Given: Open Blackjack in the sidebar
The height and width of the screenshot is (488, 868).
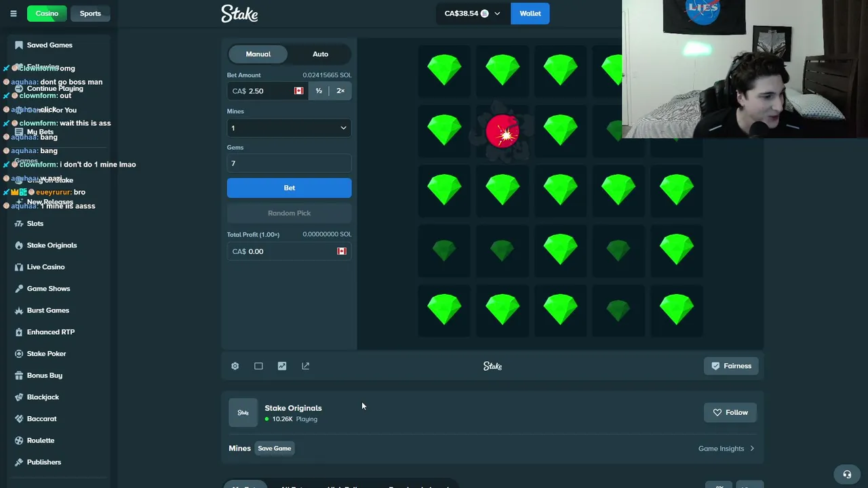Looking at the screenshot, I should point(43,397).
